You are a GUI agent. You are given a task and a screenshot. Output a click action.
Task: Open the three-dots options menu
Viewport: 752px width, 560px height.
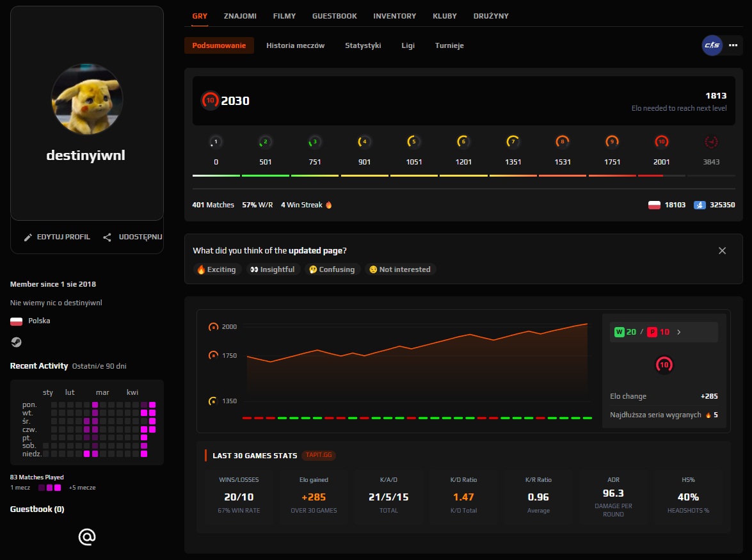coord(733,45)
